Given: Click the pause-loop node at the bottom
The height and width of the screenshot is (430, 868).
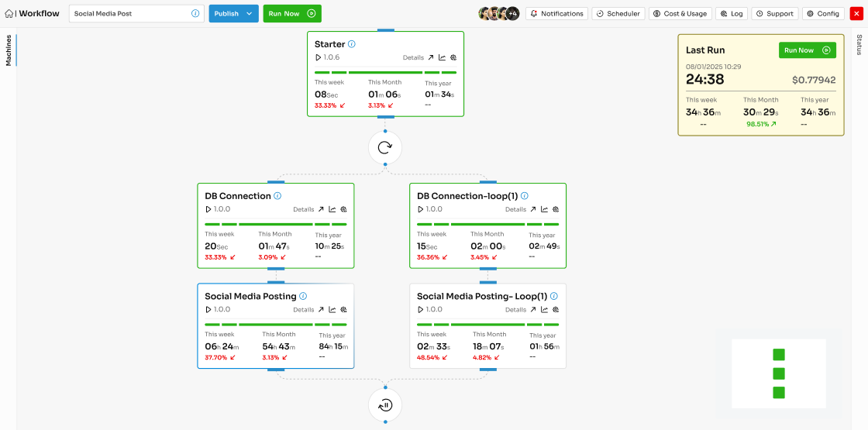Looking at the screenshot, I should [x=385, y=404].
